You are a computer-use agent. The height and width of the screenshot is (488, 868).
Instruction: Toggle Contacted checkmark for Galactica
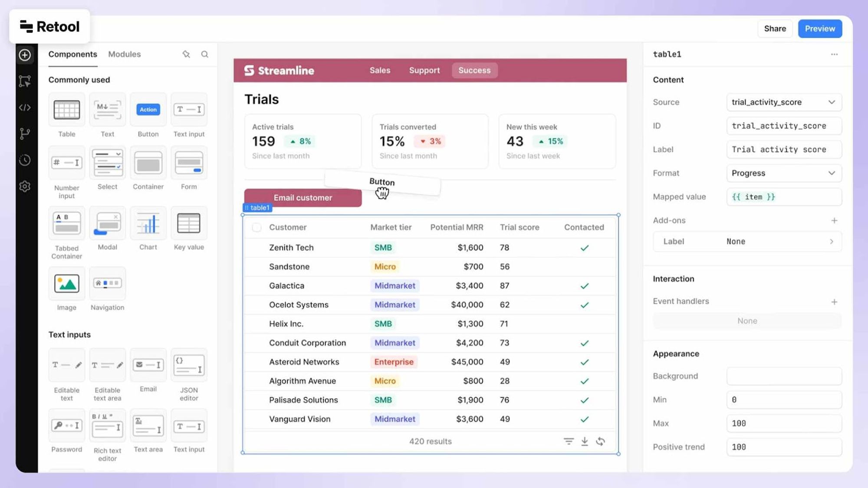pos(585,285)
